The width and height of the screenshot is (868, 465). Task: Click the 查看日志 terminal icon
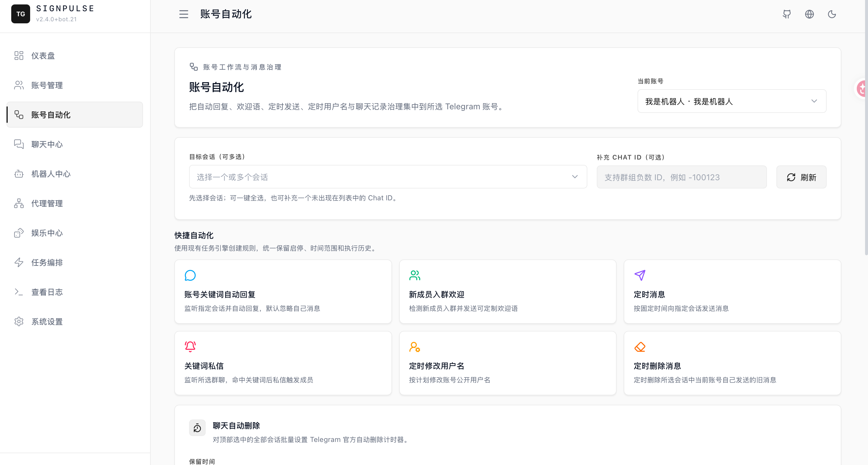[19, 292]
